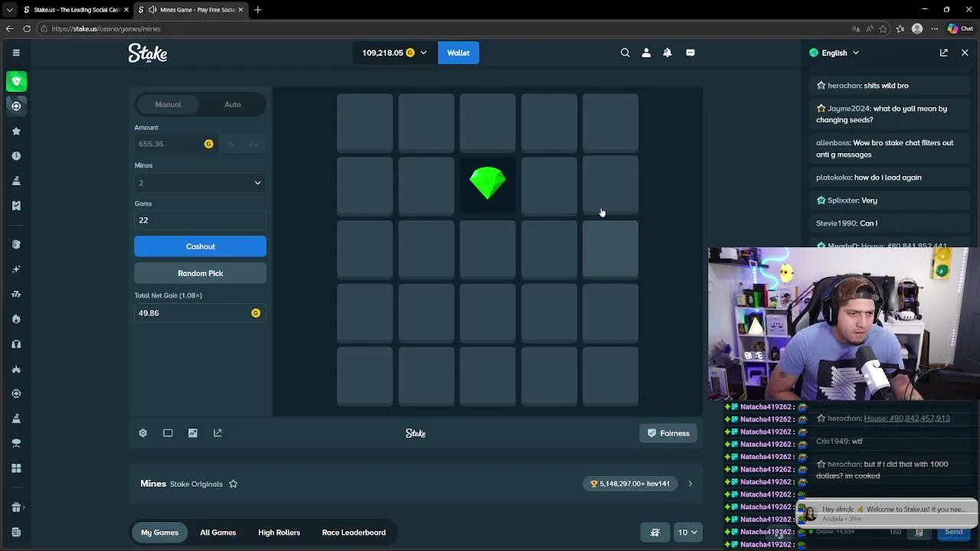The height and width of the screenshot is (551, 980).
Task: Close the chat panel
Action: tap(965, 53)
